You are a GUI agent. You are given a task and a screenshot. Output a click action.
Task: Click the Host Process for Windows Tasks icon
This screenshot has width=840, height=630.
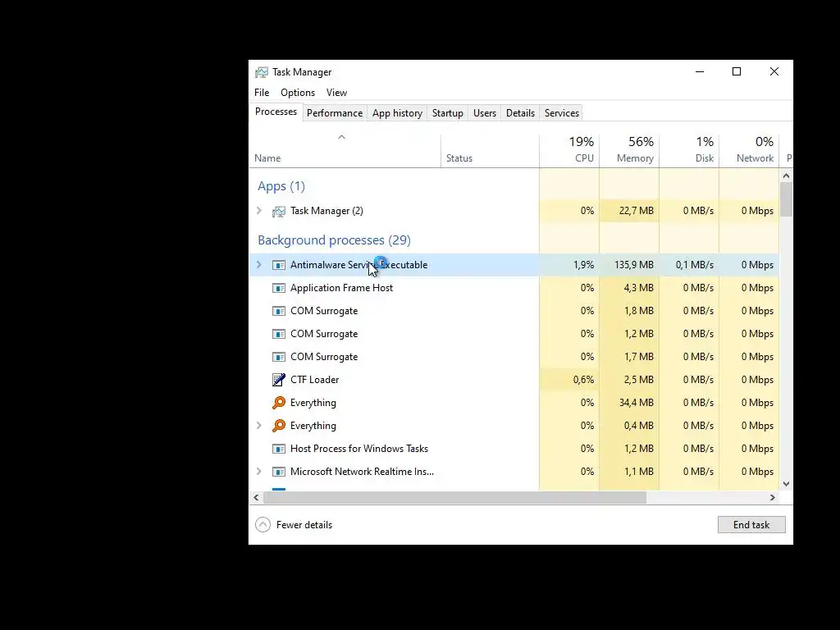tap(279, 449)
